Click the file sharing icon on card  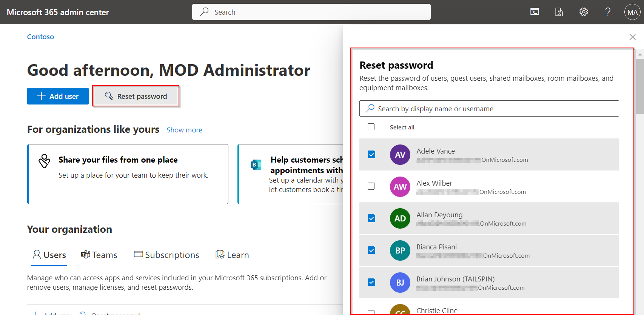pyautogui.click(x=44, y=161)
